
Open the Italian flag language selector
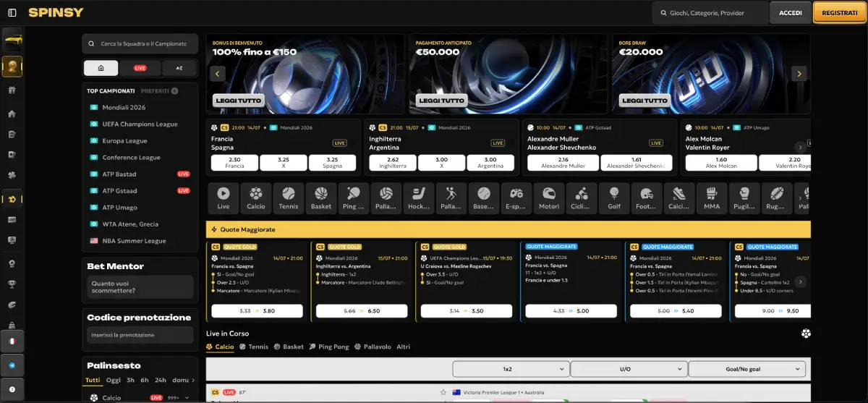(12, 341)
